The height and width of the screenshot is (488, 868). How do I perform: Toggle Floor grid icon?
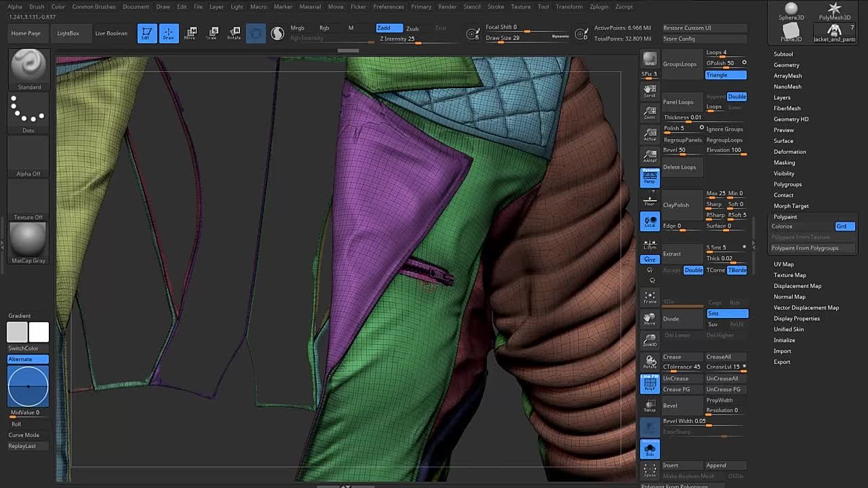click(x=650, y=199)
